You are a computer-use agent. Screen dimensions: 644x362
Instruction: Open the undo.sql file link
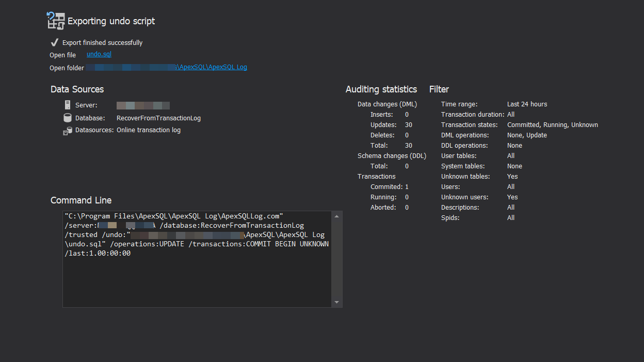tap(99, 54)
